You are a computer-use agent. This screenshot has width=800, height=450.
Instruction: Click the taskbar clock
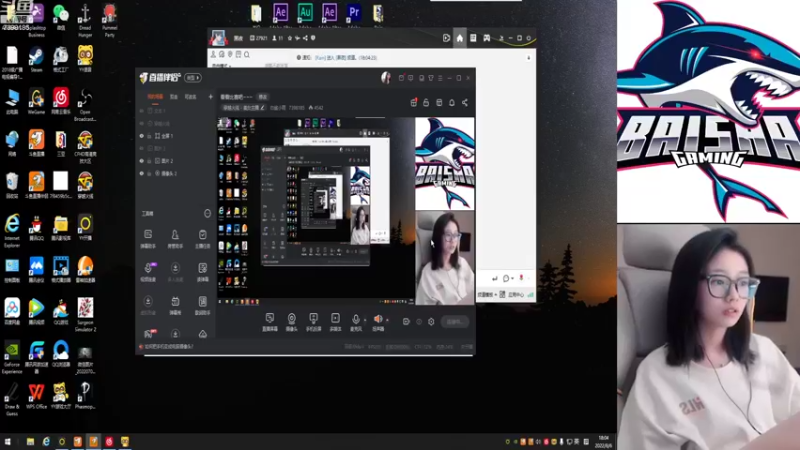coord(603,442)
